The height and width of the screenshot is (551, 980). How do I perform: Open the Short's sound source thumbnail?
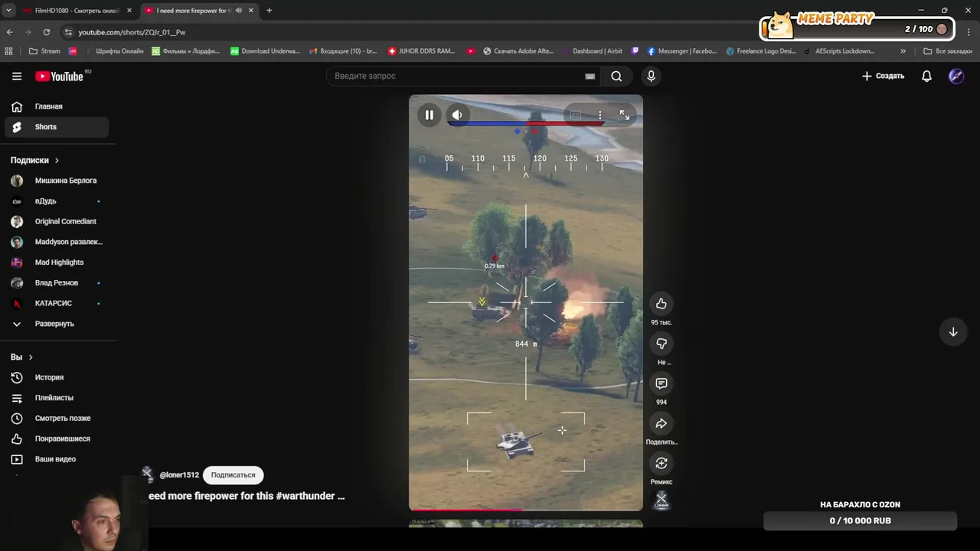click(661, 500)
